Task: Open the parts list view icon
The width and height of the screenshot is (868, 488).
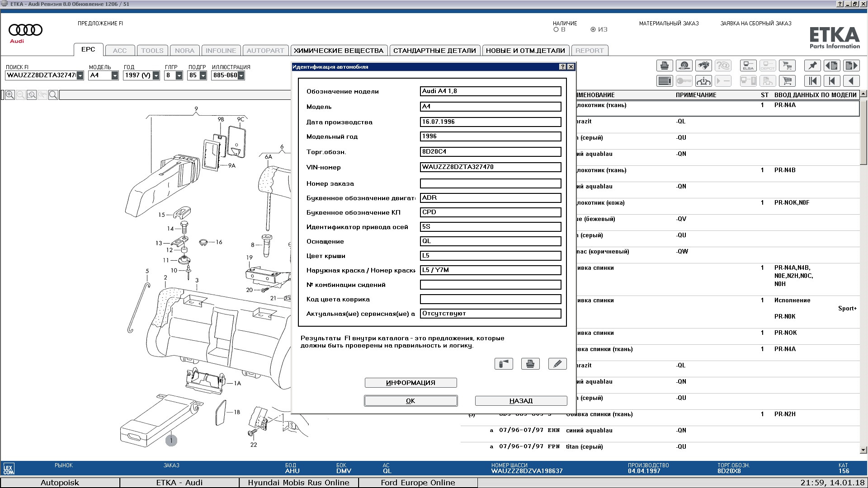Action: 665,81
